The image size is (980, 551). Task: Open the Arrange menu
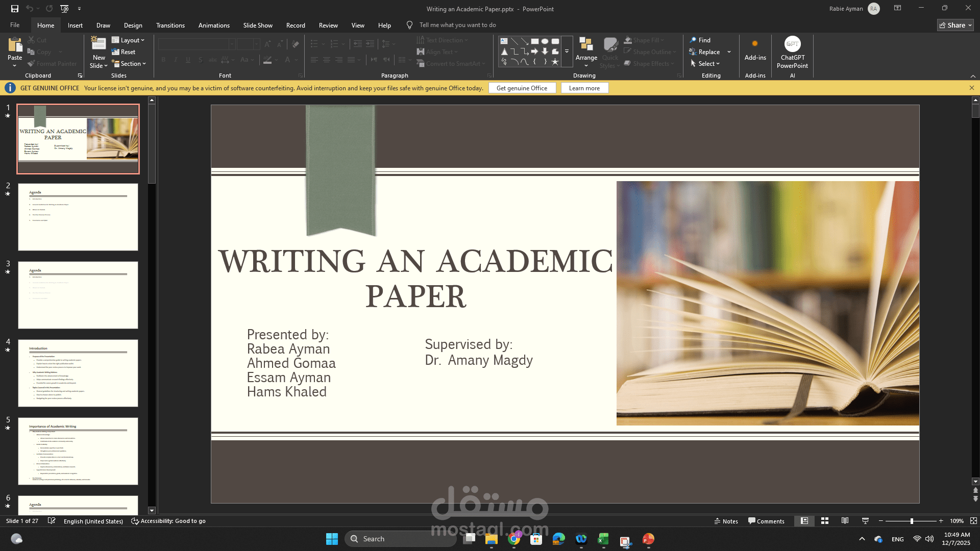click(x=586, y=52)
